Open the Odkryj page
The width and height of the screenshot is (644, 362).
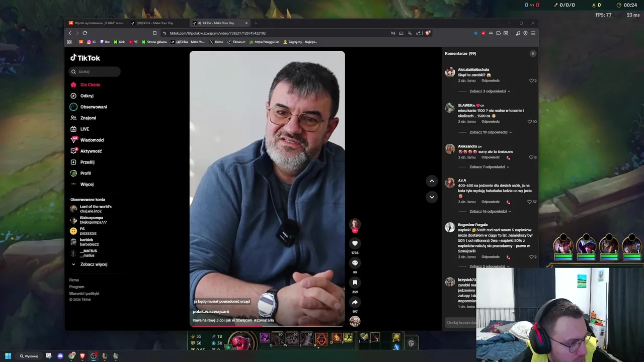pos(82,96)
